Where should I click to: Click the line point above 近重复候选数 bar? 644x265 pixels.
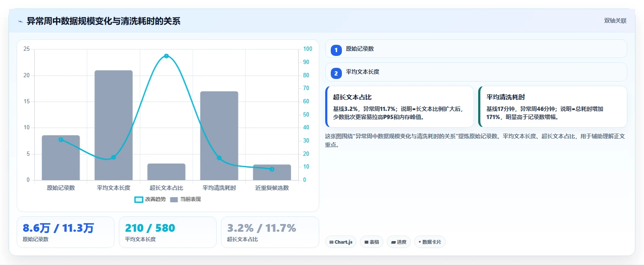[272, 169]
